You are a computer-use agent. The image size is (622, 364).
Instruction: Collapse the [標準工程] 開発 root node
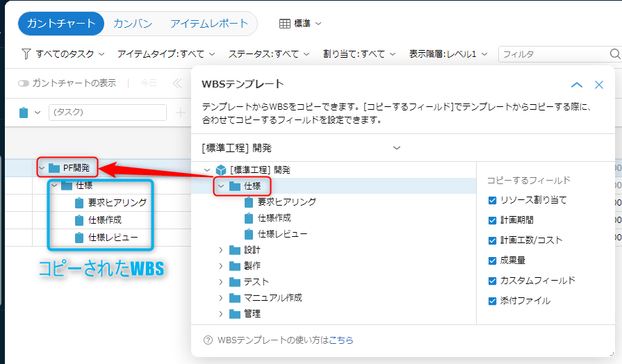(x=206, y=170)
